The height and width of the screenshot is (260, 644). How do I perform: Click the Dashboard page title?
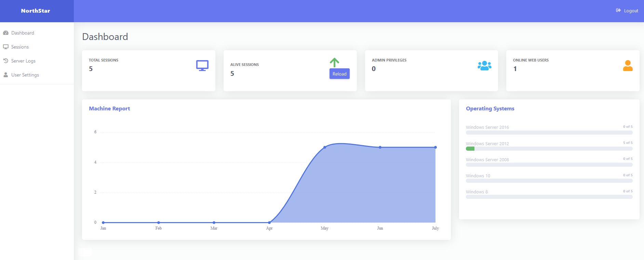pyautogui.click(x=105, y=37)
